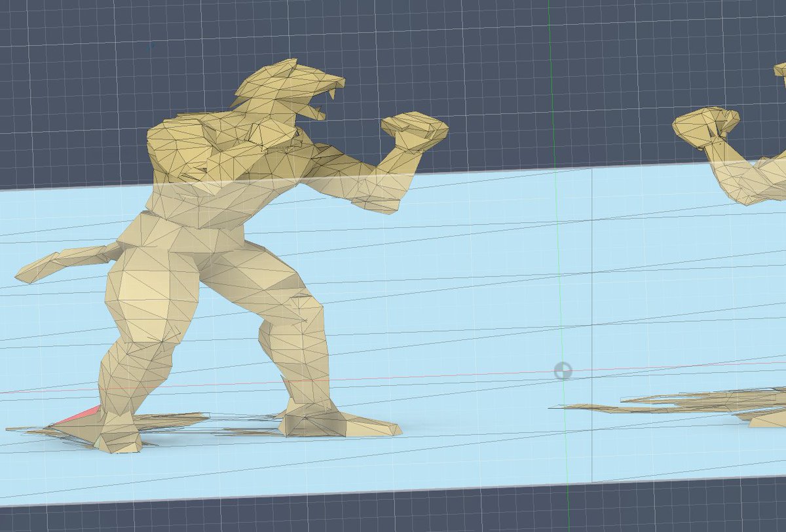Select the left creature model's head
This screenshot has height=532, width=786.
coord(290,90)
